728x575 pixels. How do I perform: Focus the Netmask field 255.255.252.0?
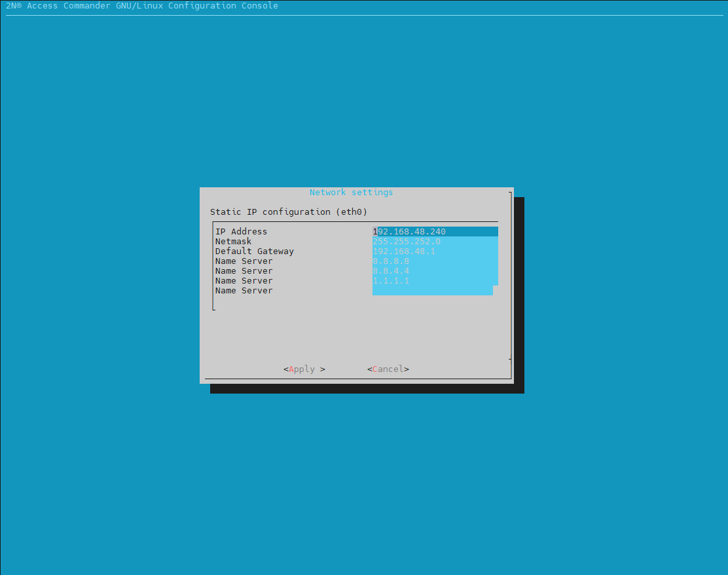(x=435, y=242)
